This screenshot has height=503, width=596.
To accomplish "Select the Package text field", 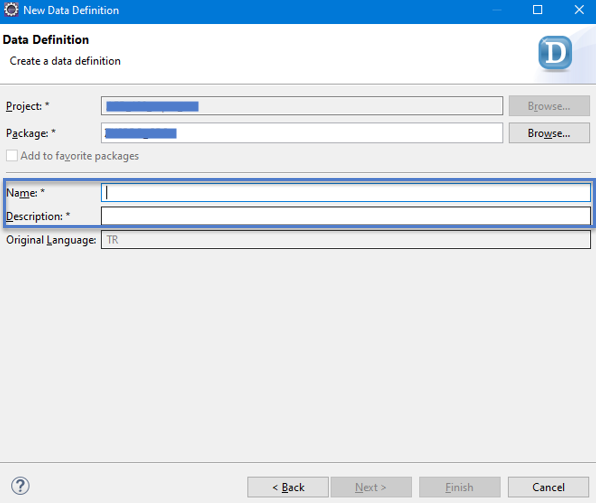I will [x=302, y=133].
